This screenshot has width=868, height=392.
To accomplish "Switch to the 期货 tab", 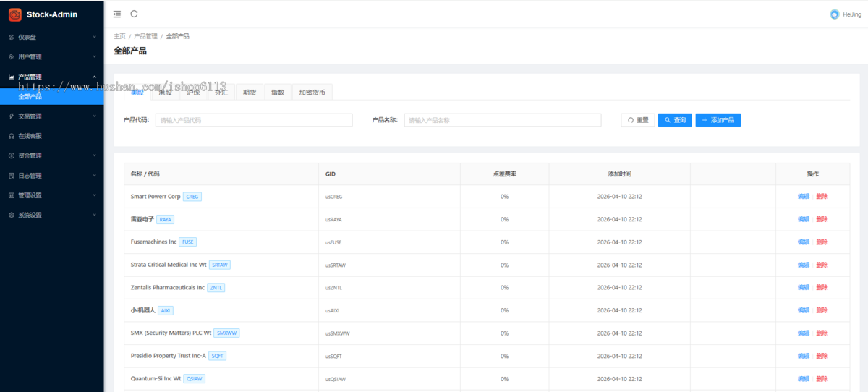I will (250, 93).
